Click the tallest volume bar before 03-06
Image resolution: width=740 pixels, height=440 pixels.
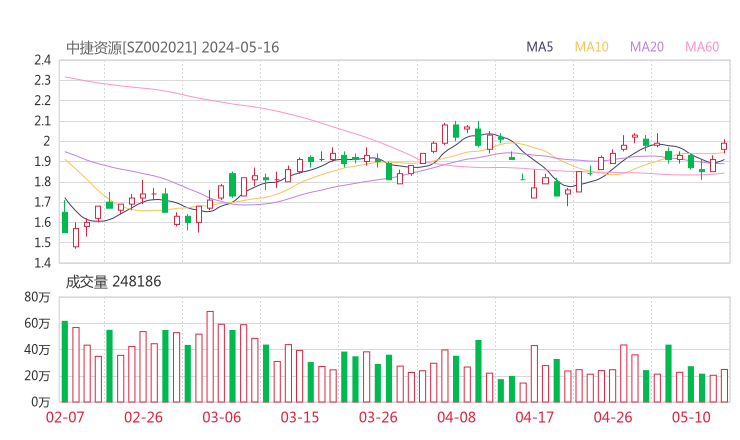coord(210,356)
